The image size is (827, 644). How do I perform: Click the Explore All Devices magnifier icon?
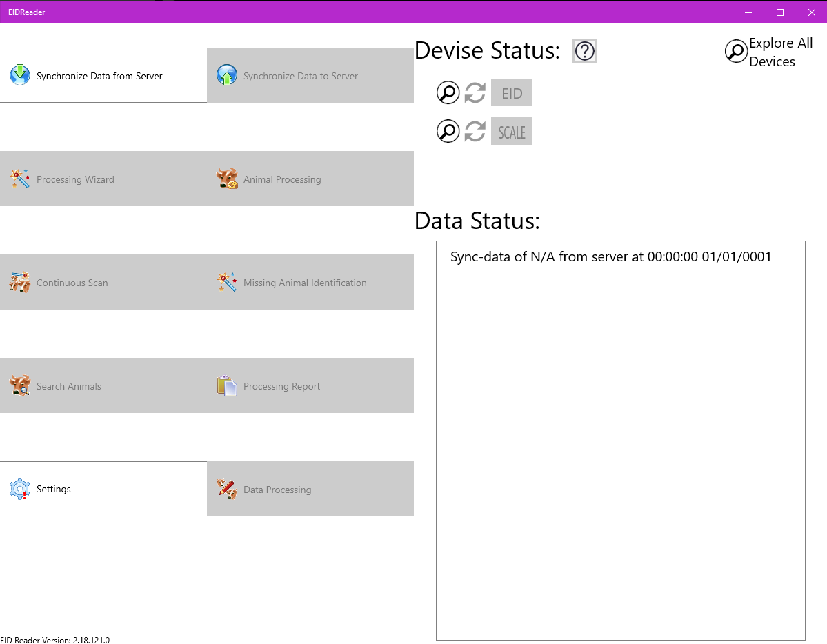click(736, 52)
